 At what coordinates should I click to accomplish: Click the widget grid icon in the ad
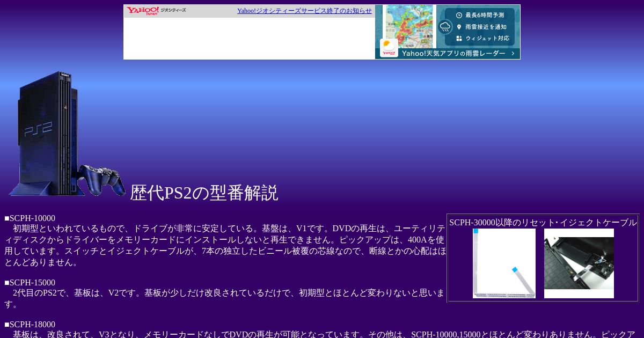click(459, 39)
